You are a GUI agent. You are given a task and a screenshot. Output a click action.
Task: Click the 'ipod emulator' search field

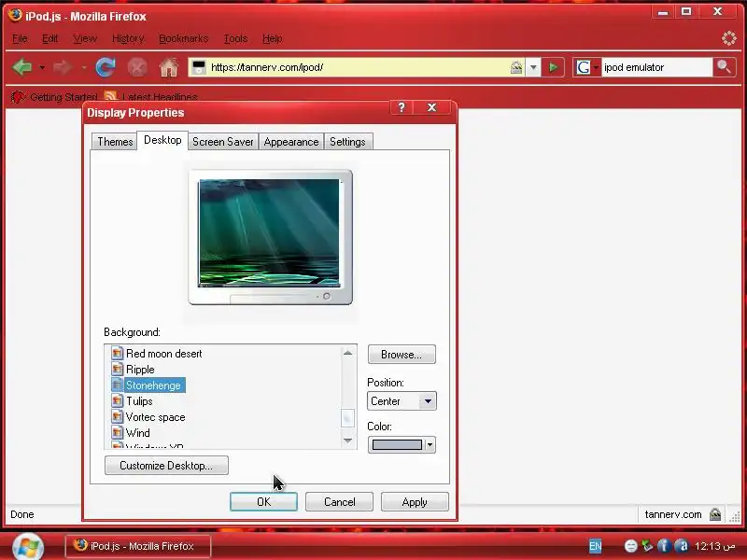656,67
